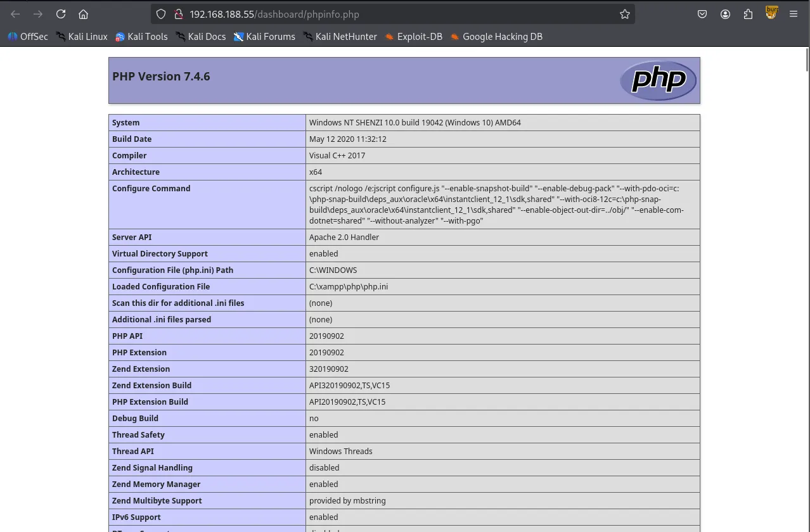Viewport: 810px width, 532px height.
Task: Go to the Firefox home page
Action: click(83, 14)
